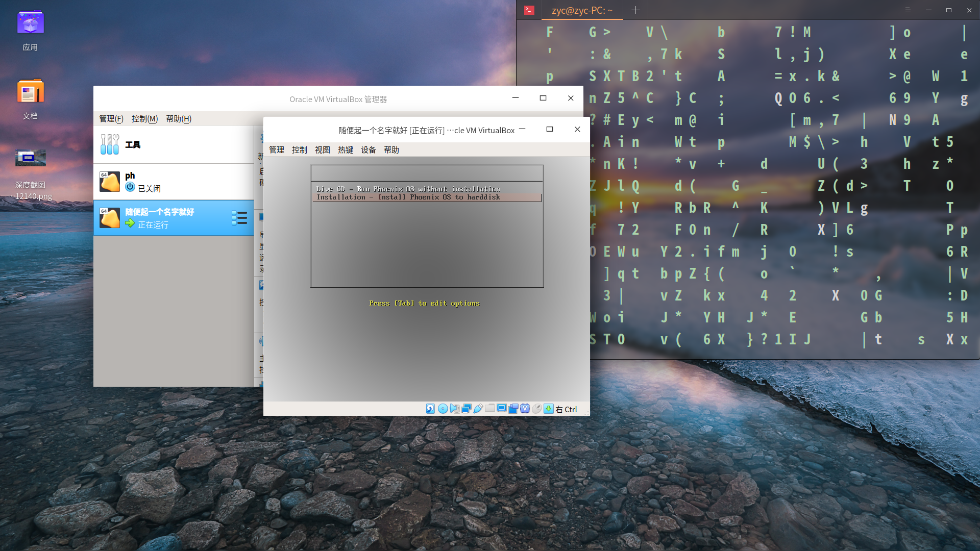The height and width of the screenshot is (551, 980).
Task: Open 管理(F) menu in VirtualBox Manager
Action: point(111,118)
